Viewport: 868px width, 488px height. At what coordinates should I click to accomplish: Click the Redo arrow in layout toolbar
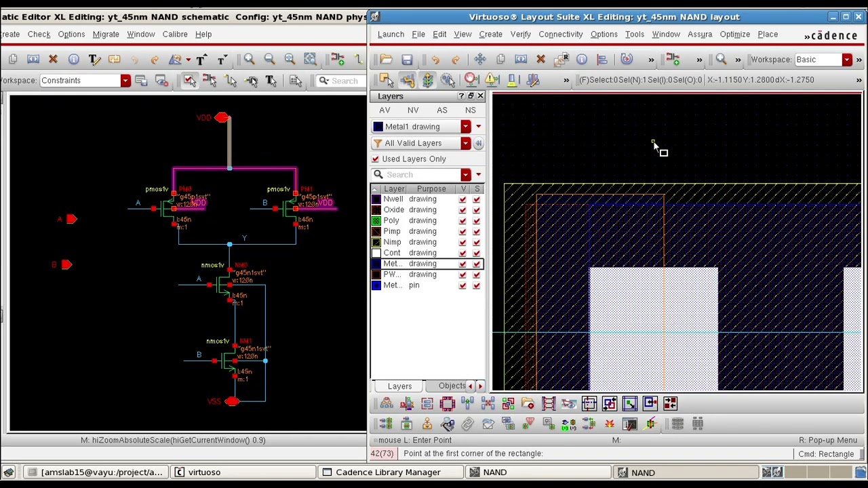[x=456, y=60]
